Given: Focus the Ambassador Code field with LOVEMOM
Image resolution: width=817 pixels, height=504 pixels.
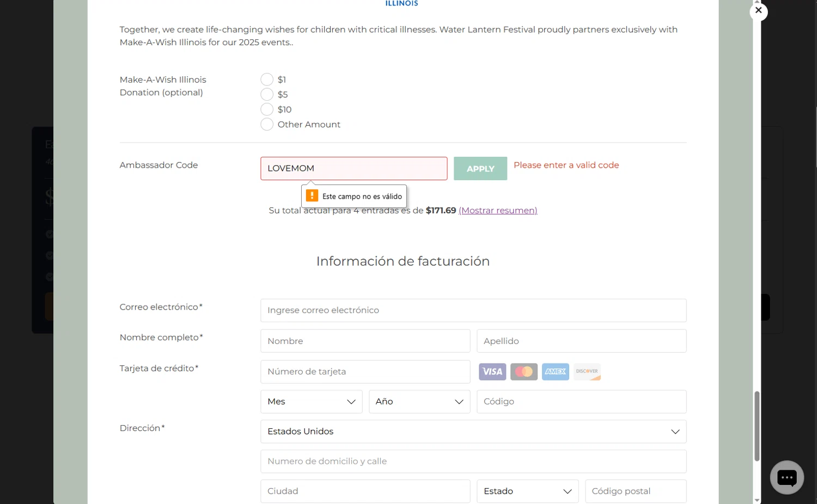Looking at the screenshot, I should [x=354, y=169].
